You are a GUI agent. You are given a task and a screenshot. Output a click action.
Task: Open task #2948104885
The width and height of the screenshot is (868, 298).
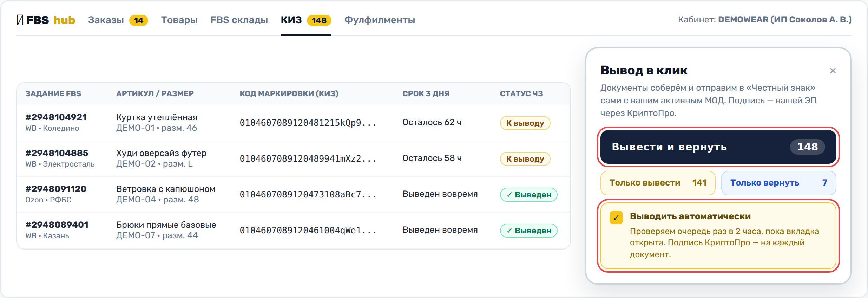[x=57, y=153]
